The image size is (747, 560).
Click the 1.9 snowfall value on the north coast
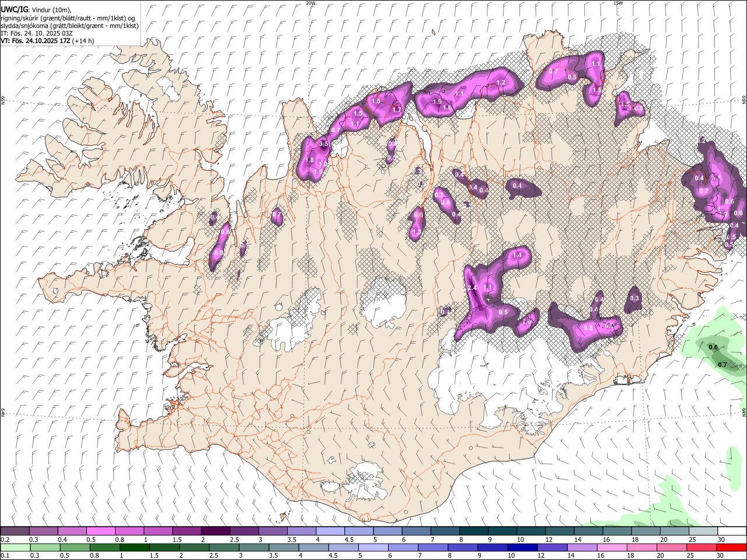point(437,102)
